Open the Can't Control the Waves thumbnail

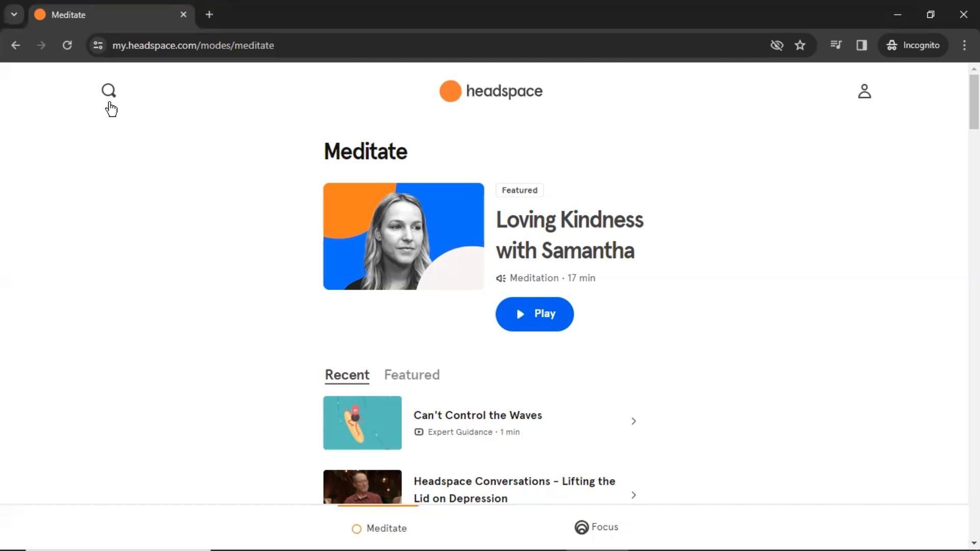click(362, 423)
